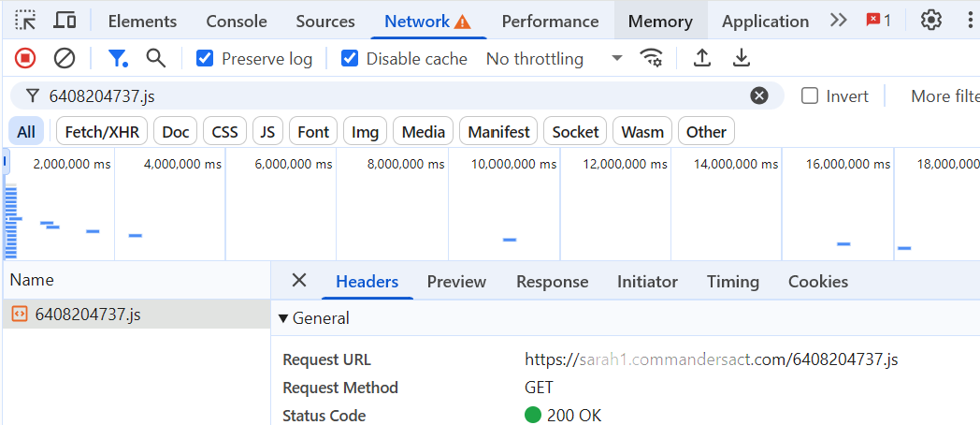Open the No throttling dropdown
This screenshot has width=980, height=425.
coord(554,58)
